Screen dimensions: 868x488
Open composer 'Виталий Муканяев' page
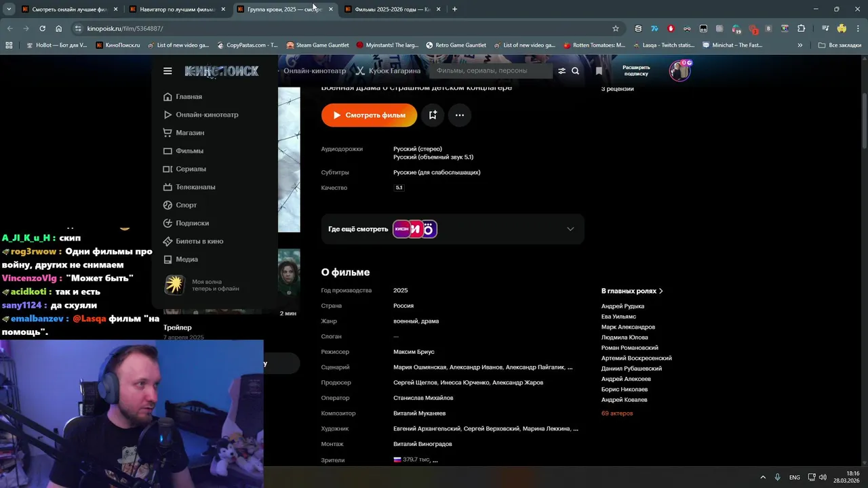419,413
